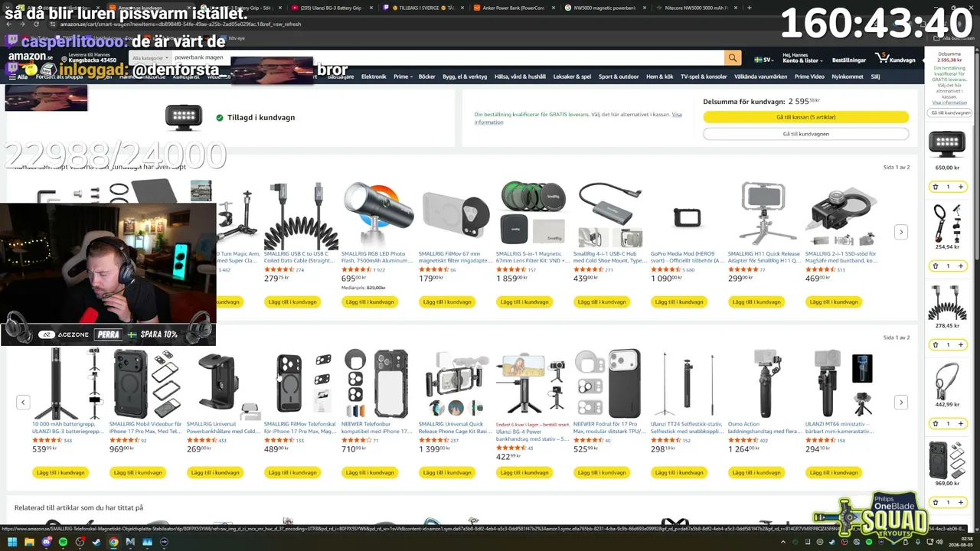Open the Visa information delivery link

click(x=577, y=119)
